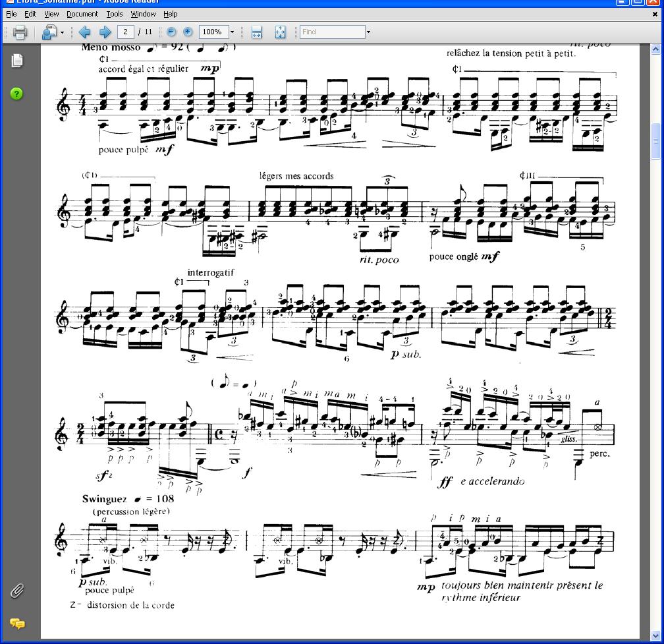Open the Pages panel in sidebar

17,61
